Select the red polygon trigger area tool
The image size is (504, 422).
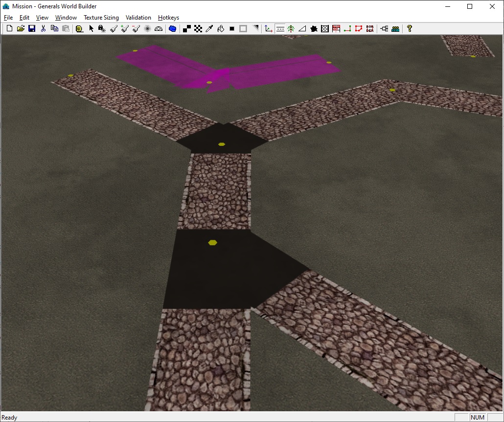(x=358, y=28)
